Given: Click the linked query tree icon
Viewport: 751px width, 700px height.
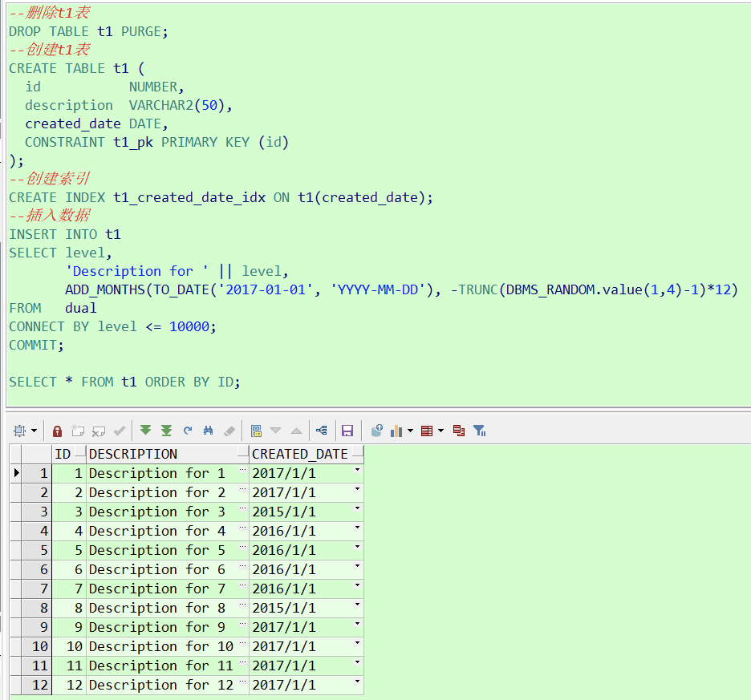Looking at the screenshot, I should pyautogui.click(x=322, y=431).
